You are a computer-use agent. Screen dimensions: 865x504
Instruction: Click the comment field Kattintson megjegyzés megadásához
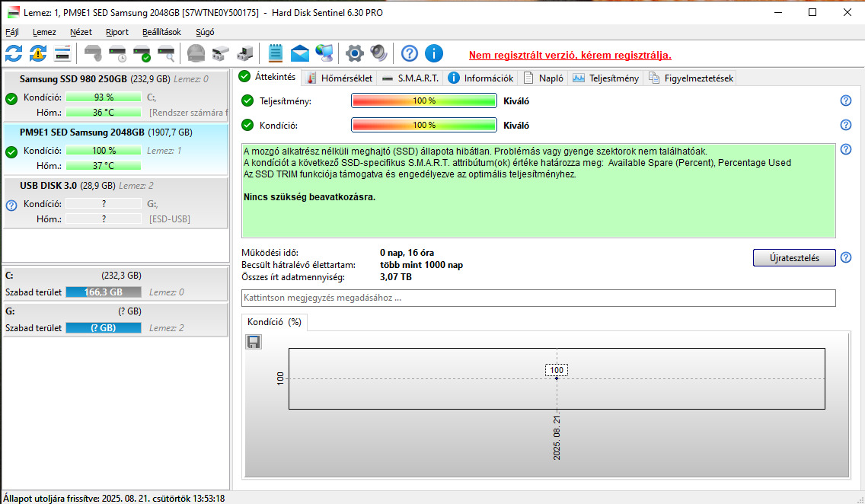pyautogui.click(x=538, y=298)
